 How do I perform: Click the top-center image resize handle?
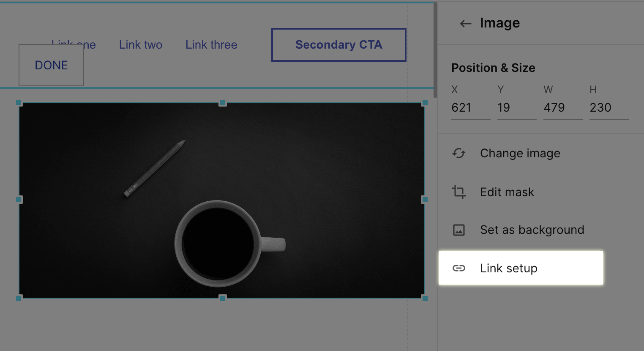point(223,103)
